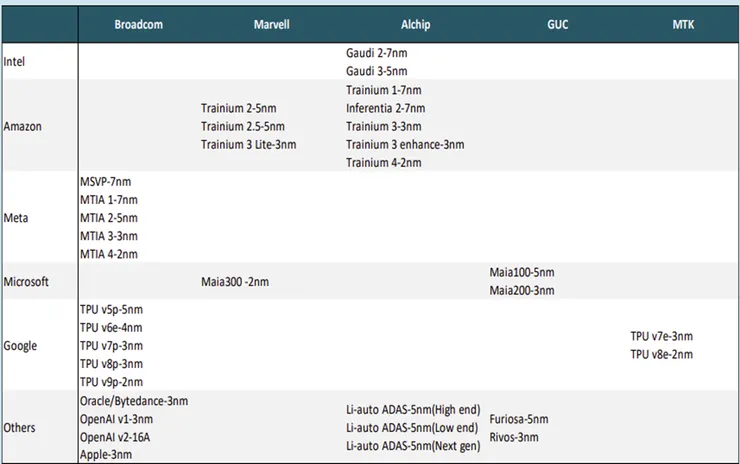Select the Marvell column header
Viewport: 740px width, 464px height.
[x=271, y=24]
